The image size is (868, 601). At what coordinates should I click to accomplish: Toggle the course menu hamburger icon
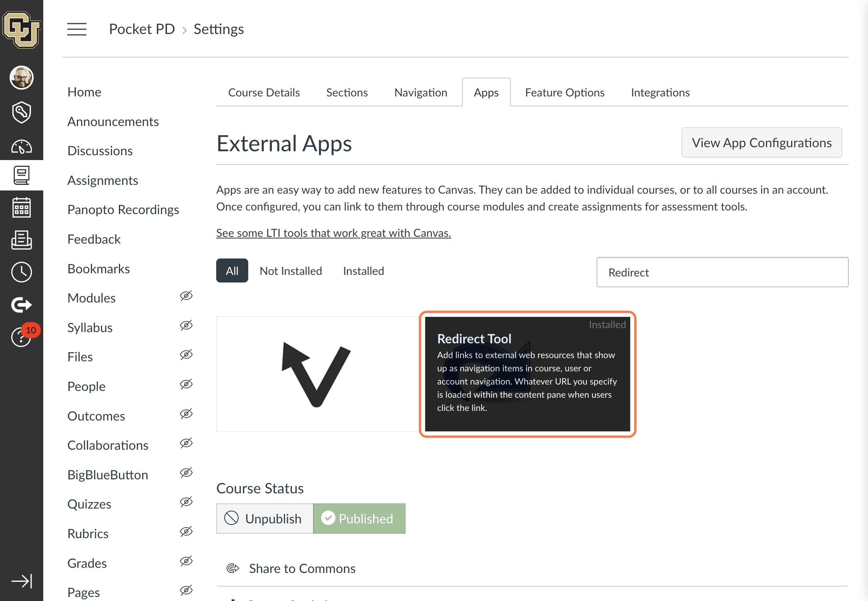tap(77, 29)
